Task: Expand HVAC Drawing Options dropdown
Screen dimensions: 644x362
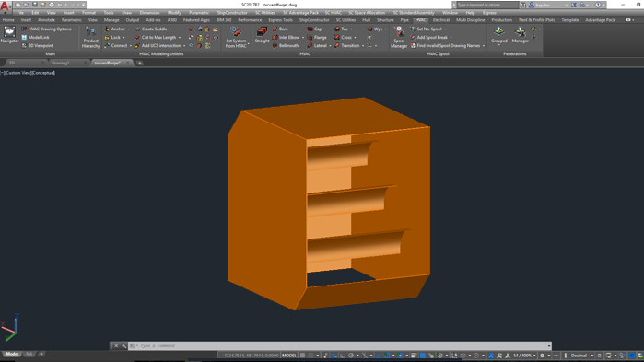Action: [75, 29]
